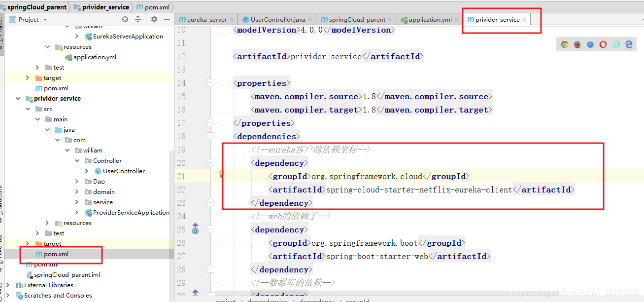Close the UserController.java editor tab

(310, 20)
